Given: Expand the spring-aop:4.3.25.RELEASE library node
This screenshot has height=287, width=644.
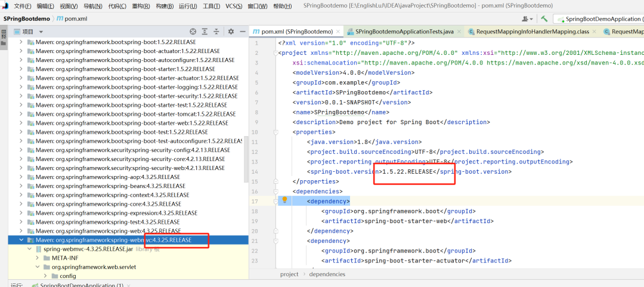Looking at the screenshot, I should (21, 177).
